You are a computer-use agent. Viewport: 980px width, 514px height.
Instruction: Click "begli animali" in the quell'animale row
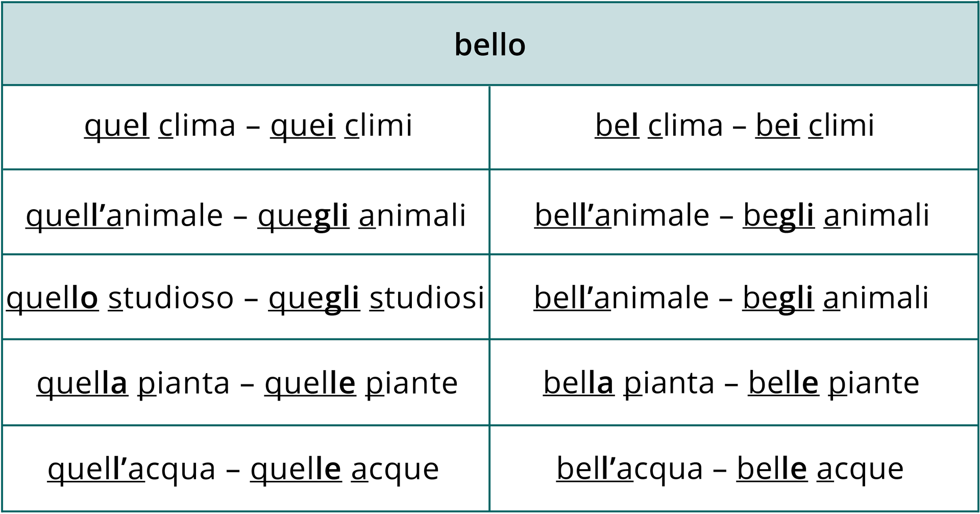pos(836,215)
